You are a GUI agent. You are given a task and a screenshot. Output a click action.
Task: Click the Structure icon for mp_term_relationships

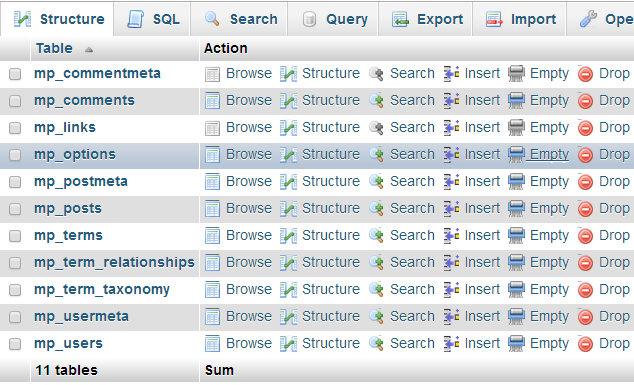point(288,263)
